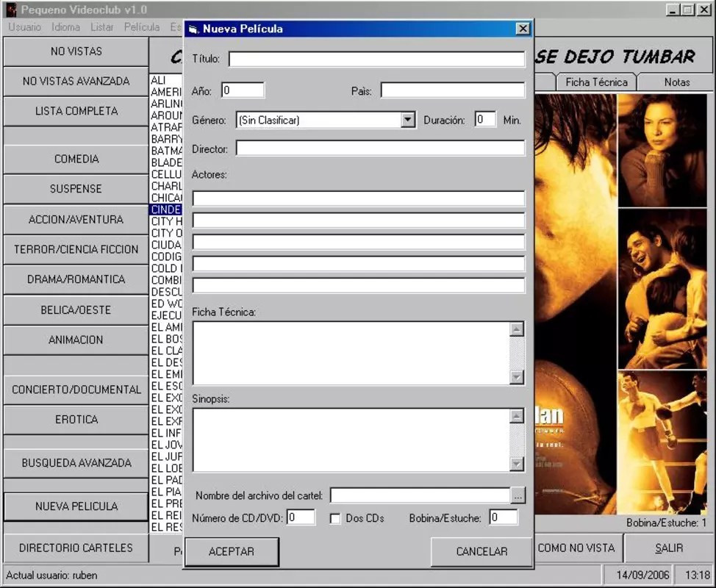Filter by DRAMA/ROMANTICA genre
Viewport: 716px width, 588px height.
[x=76, y=279]
